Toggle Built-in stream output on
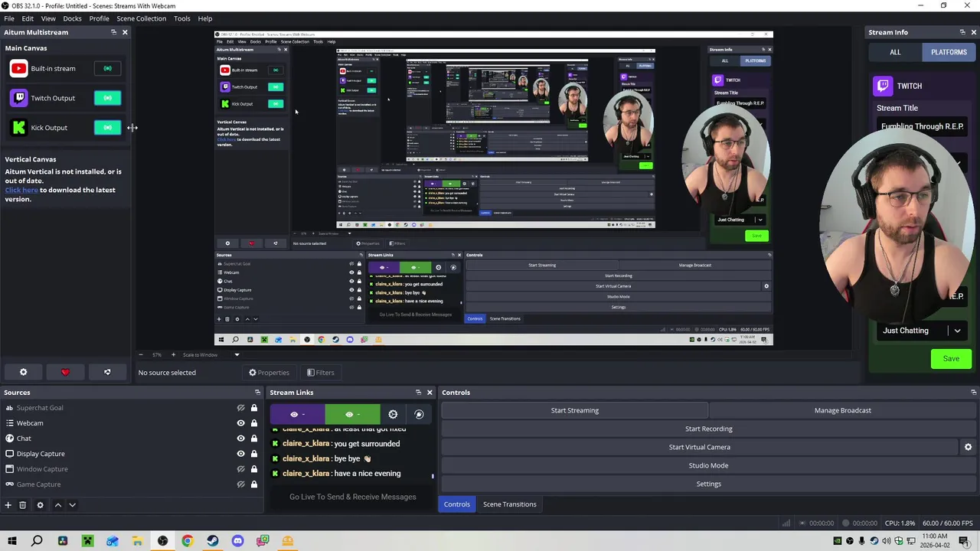980x551 pixels. point(107,69)
